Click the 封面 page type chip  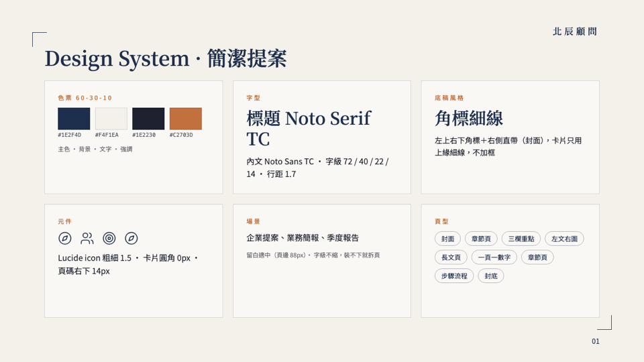pos(447,239)
